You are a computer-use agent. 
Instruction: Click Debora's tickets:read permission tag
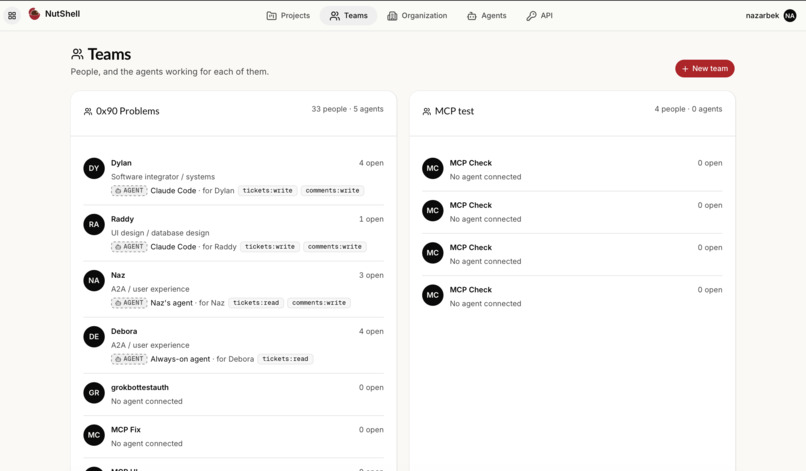285,358
